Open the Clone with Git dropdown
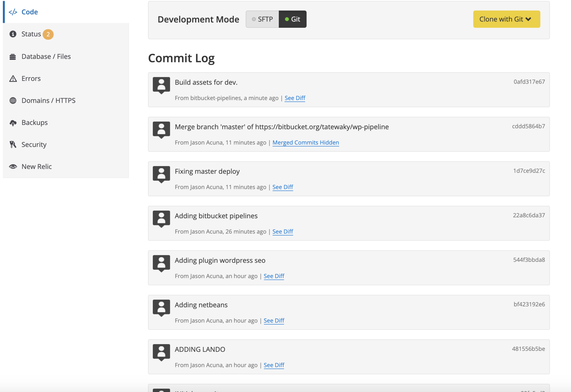Screen dimensions: 571x392 coord(506,19)
